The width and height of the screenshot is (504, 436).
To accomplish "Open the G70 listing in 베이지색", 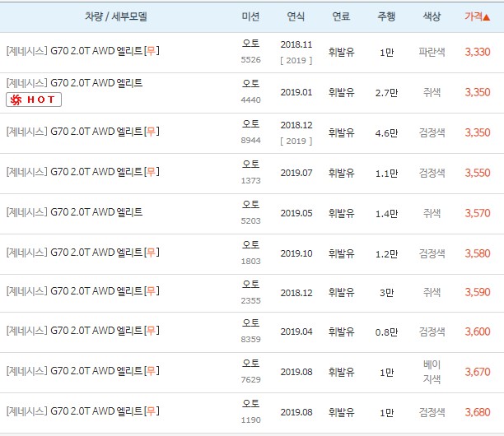I will tap(82, 371).
